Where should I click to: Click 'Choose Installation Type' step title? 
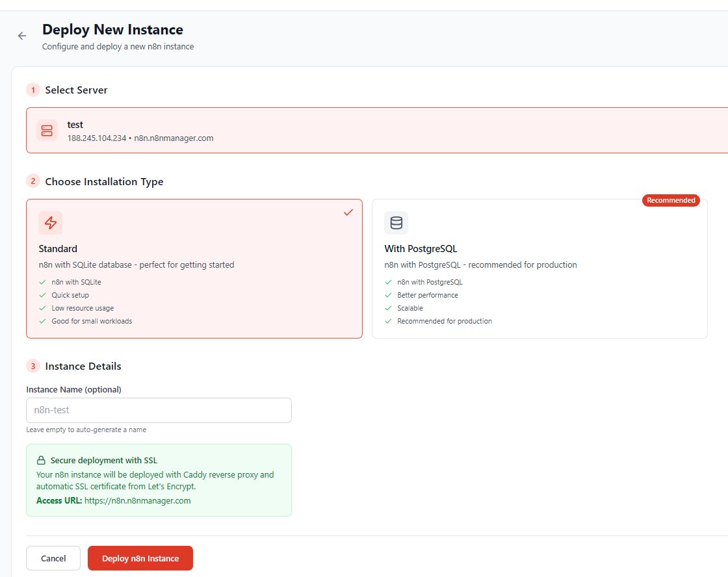(x=104, y=181)
